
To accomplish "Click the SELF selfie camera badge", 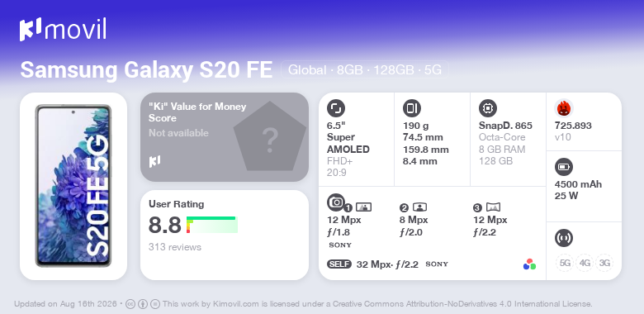I will coord(339,264).
